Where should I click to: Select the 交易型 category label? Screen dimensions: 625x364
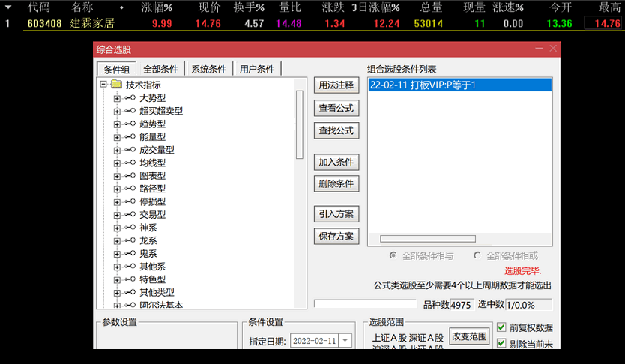[152, 215]
